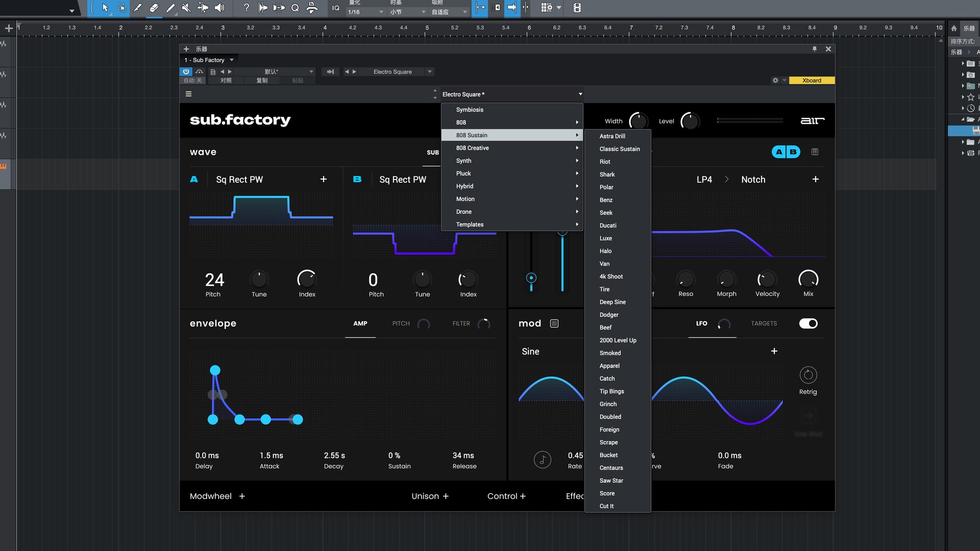The height and width of the screenshot is (551, 980).
Task: Select the Listen speaker tool
Action: tap(219, 8)
